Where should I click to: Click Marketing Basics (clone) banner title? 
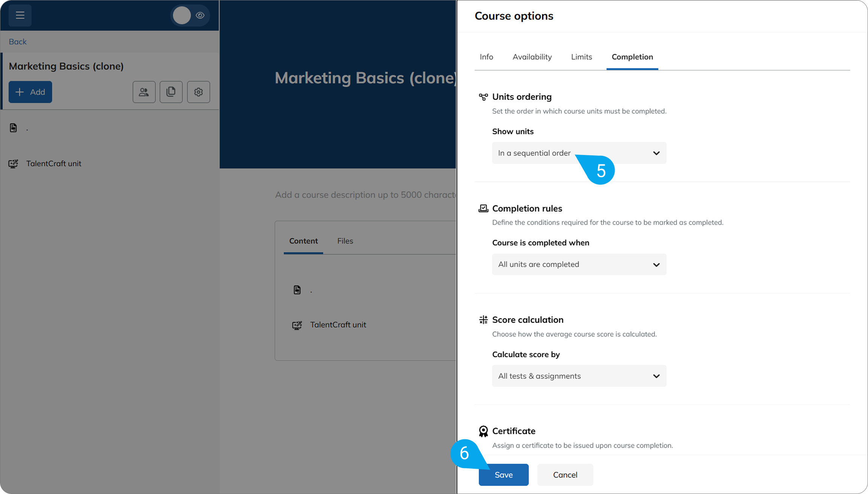click(365, 78)
